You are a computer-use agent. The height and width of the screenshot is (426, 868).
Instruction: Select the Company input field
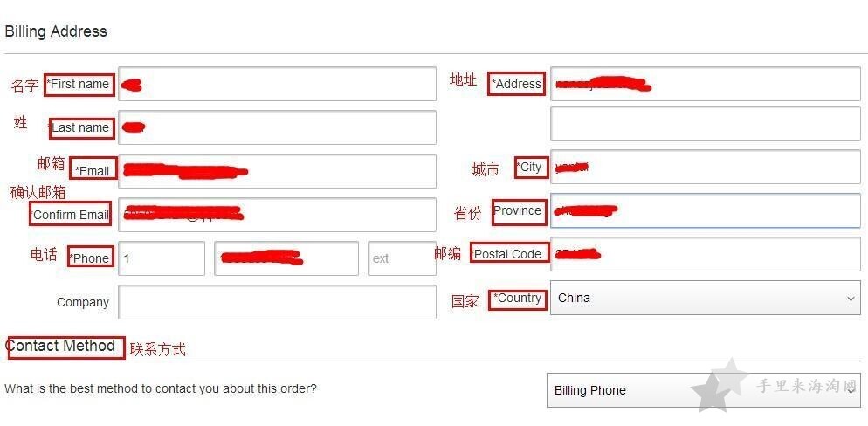click(277, 302)
